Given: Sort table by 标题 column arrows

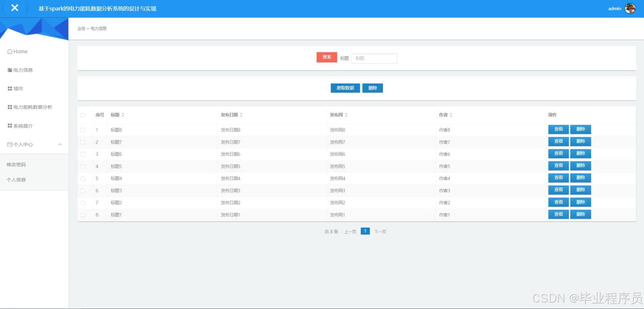Looking at the screenshot, I should pos(123,115).
